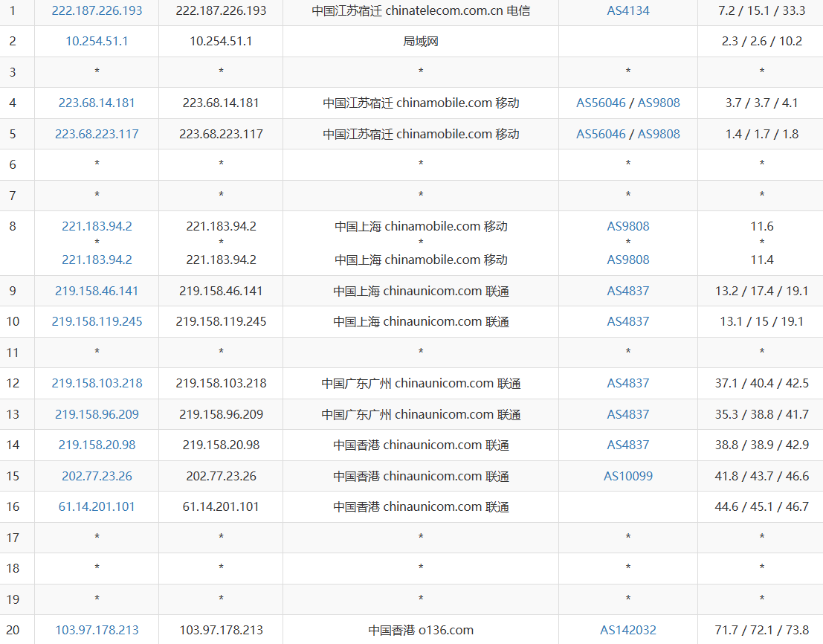The width and height of the screenshot is (823, 644).
Task: Select latency value 13.2 / 17.4 / 19.1
Action: 761,291
